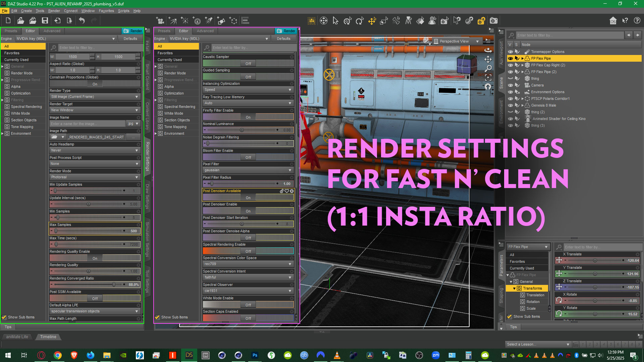Create a new point light
This screenshot has width=644, height=362.
click(x=185, y=21)
